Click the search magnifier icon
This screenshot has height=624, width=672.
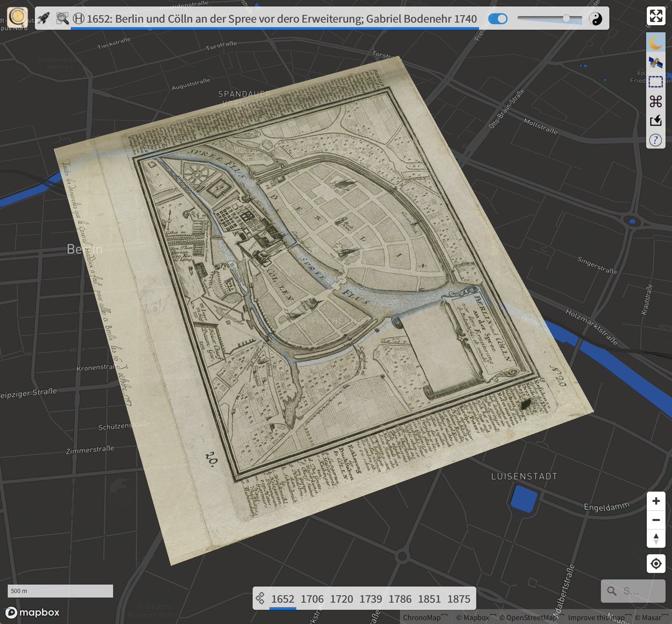pyautogui.click(x=612, y=591)
